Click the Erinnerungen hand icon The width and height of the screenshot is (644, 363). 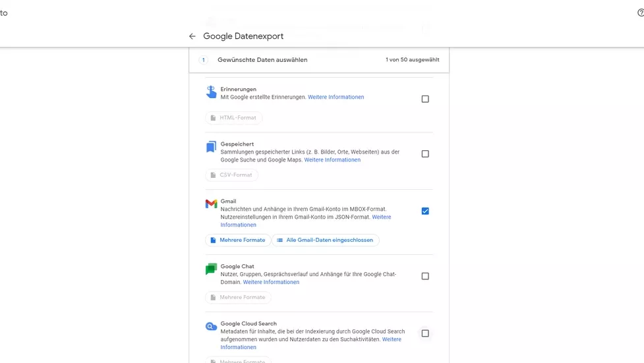[x=211, y=92]
